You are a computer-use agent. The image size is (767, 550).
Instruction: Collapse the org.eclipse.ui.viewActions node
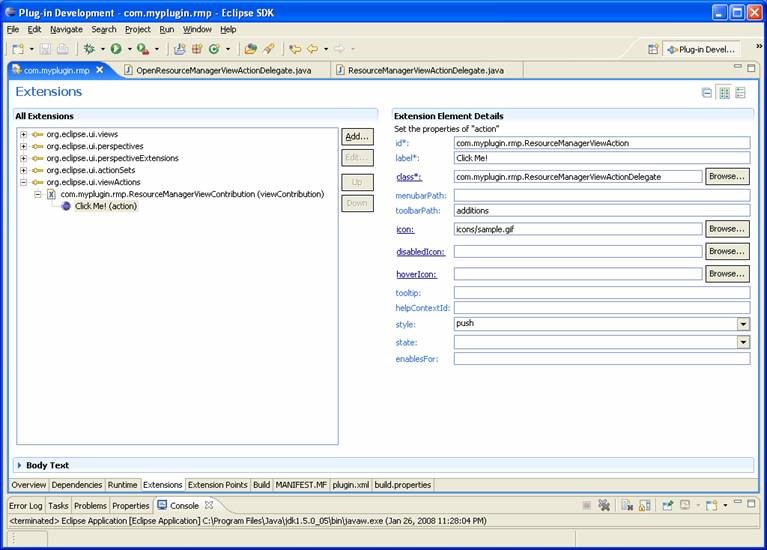coord(23,182)
